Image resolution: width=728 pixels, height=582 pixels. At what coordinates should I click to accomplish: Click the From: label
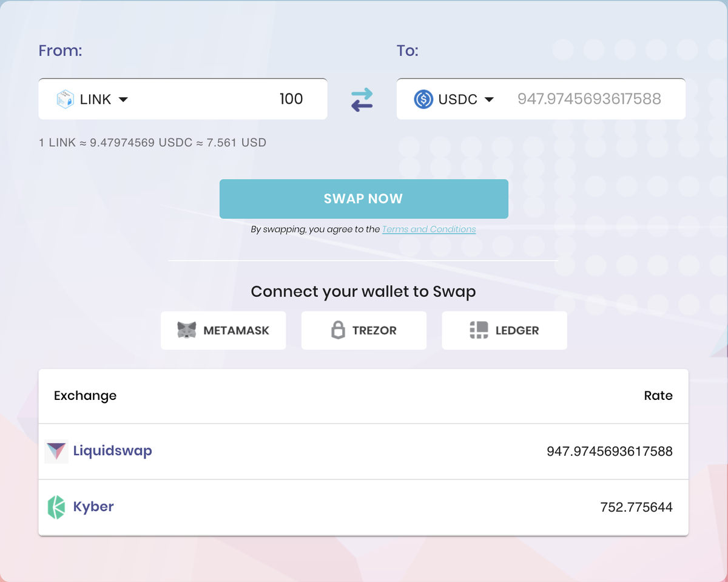(60, 50)
